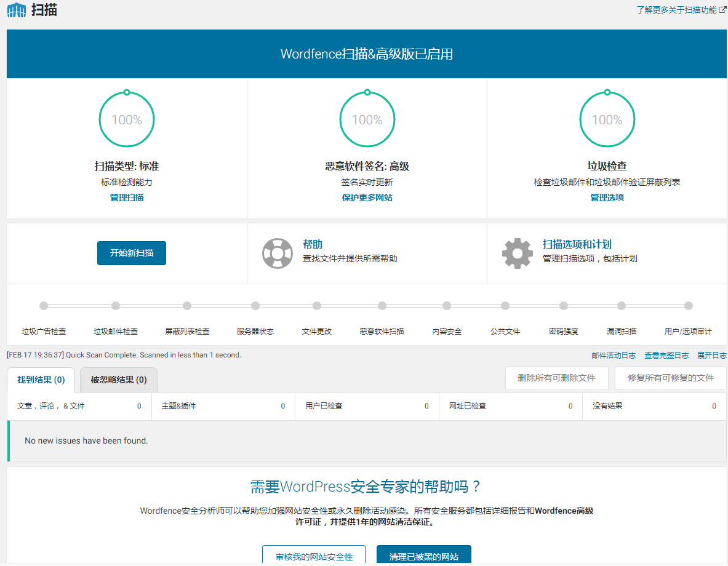Click the gear icon for scan options

tap(517, 253)
